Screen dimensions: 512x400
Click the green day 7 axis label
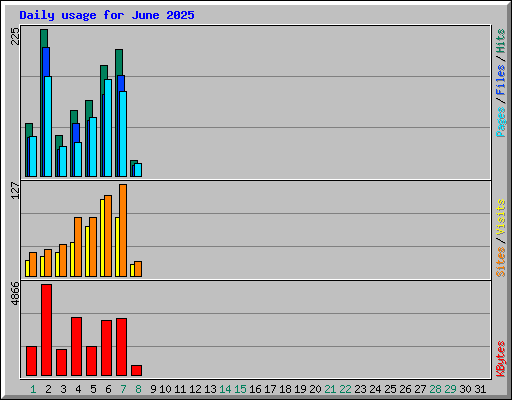pyautogui.click(x=123, y=389)
